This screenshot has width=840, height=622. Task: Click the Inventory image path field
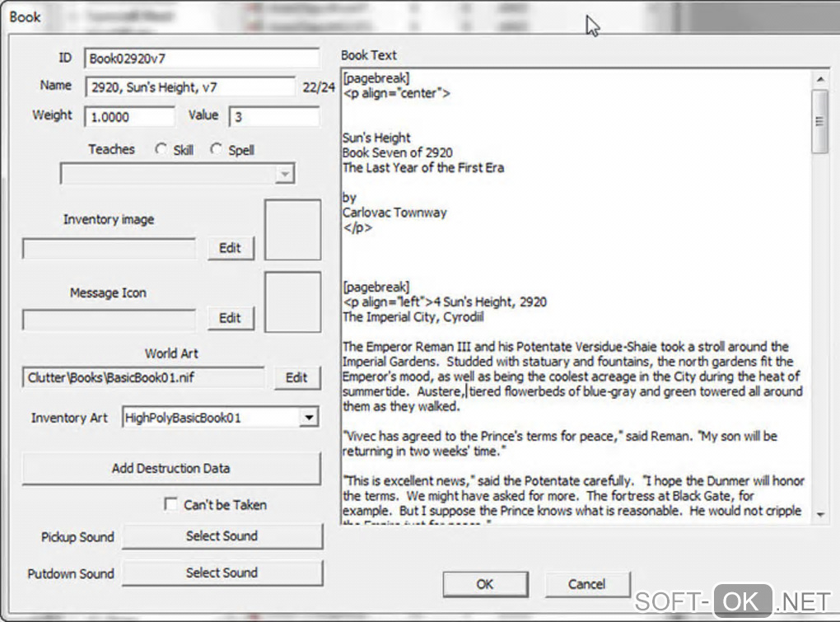click(x=109, y=249)
